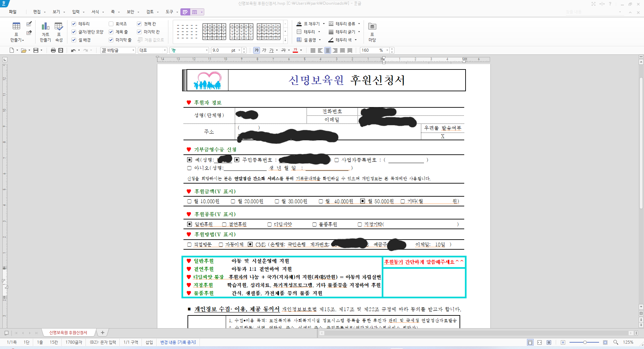
Task: Select the second grid table style thumbnail
Action: click(x=241, y=32)
